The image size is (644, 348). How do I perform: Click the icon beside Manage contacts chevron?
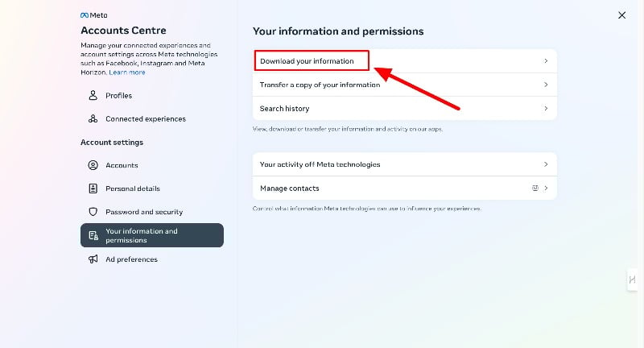tap(535, 188)
